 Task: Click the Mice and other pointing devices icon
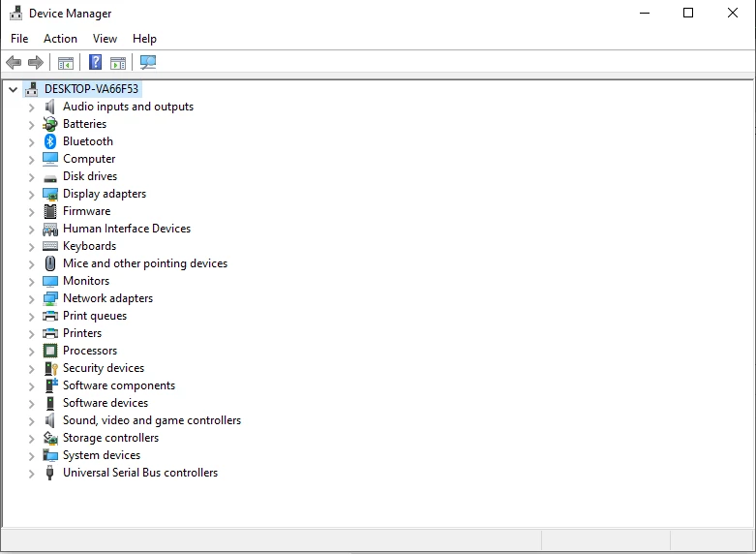click(x=50, y=263)
